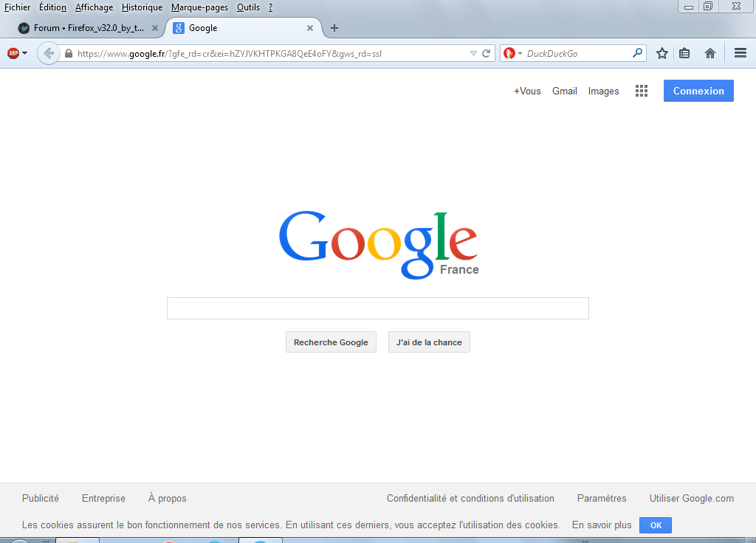Open the Outils menu
Viewport: 756px width, 543px height.
click(248, 7)
